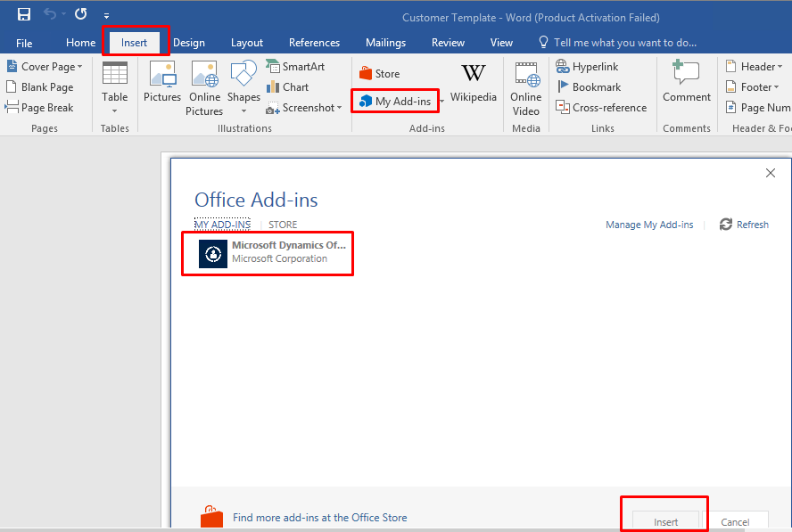
Task: Insert Online Pictures
Action: click(204, 88)
